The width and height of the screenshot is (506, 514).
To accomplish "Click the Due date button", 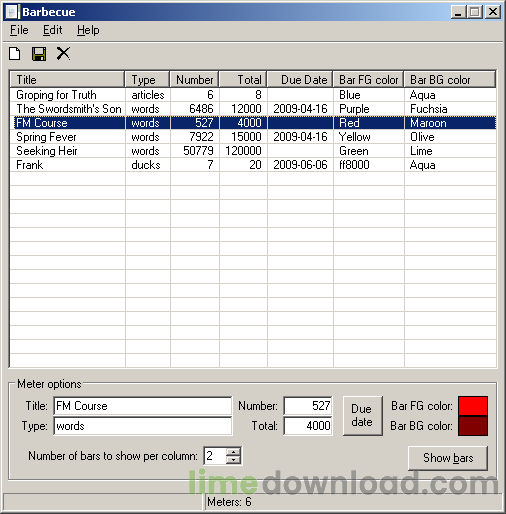I will pyautogui.click(x=362, y=416).
